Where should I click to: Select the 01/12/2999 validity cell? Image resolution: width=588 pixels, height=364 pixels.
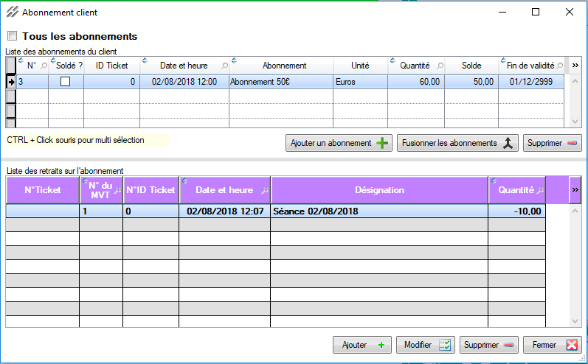click(531, 82)
